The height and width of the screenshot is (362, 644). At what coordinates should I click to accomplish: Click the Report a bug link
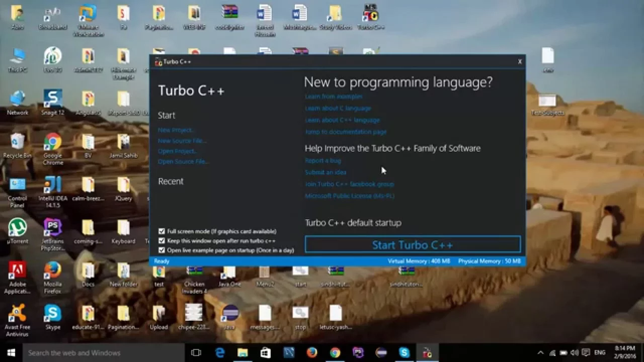tap(323, 160)
